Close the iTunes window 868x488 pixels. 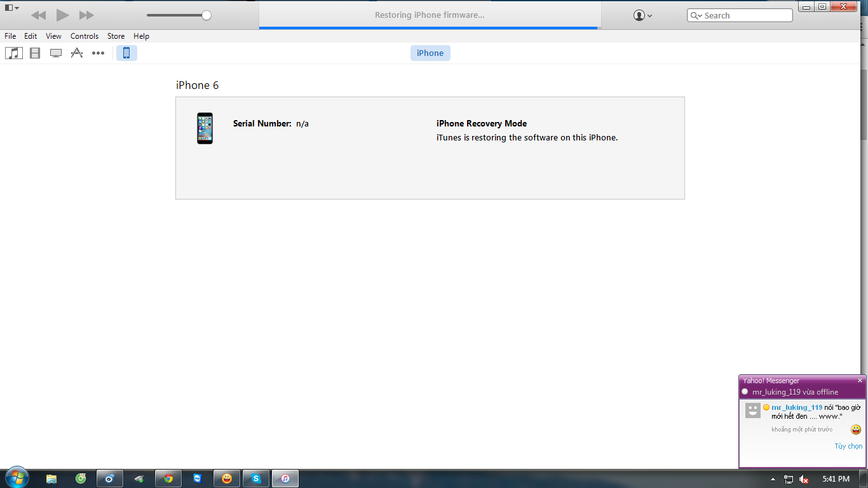[844, 6]
